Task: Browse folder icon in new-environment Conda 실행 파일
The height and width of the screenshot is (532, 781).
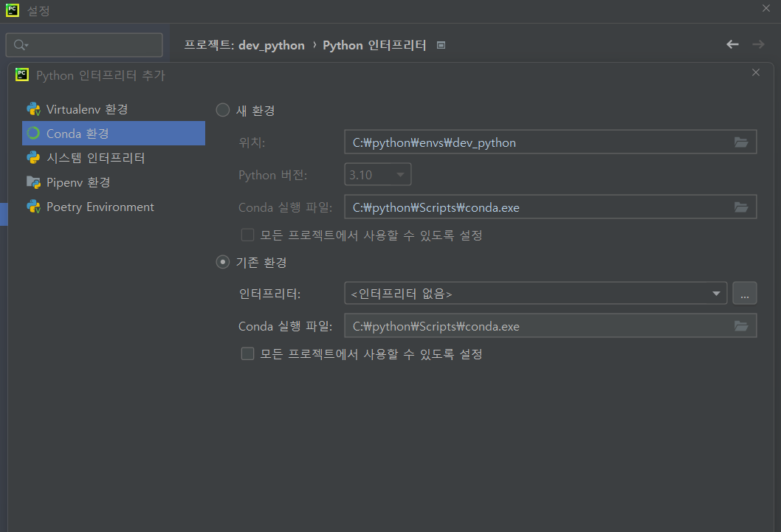Action: 741,207
